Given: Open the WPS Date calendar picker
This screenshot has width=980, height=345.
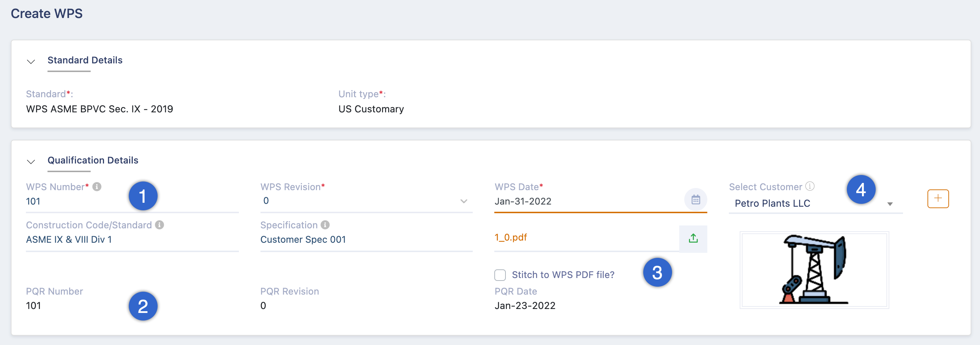Looking at the screenshot, I should click(x=695, y=200).
